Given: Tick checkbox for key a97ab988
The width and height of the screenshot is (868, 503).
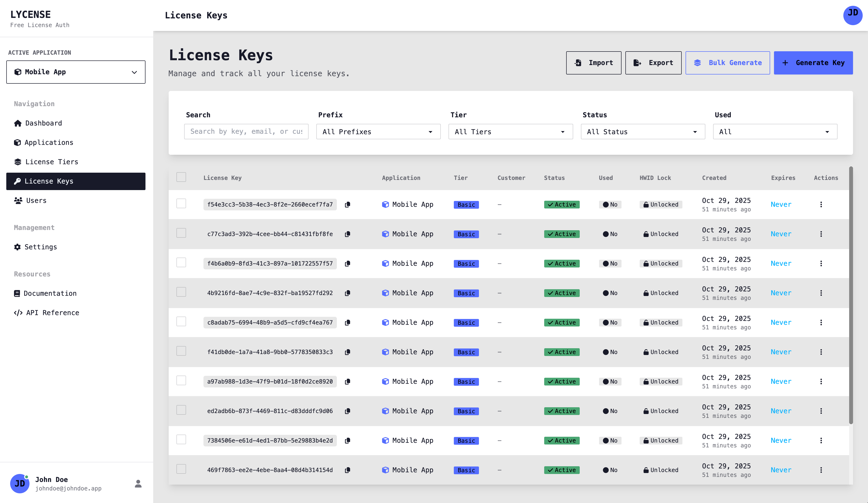Looking at the screenshot, I should pyautogui.click(x=181, y=381).
